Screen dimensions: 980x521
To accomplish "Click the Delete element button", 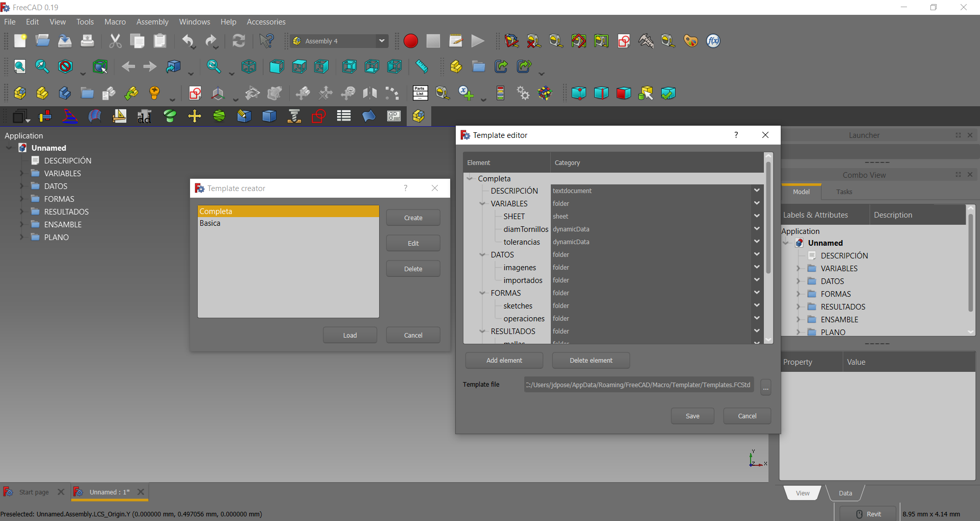I will [591, 361].
